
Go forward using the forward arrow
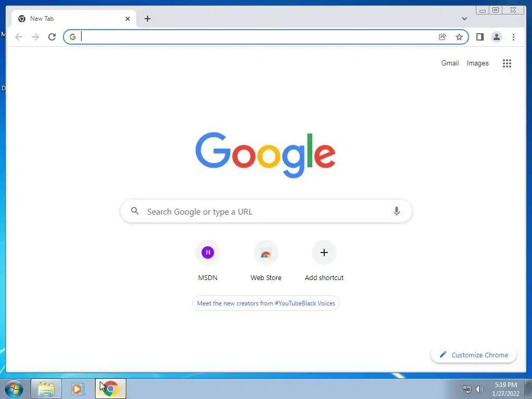(x=35, y=37)
